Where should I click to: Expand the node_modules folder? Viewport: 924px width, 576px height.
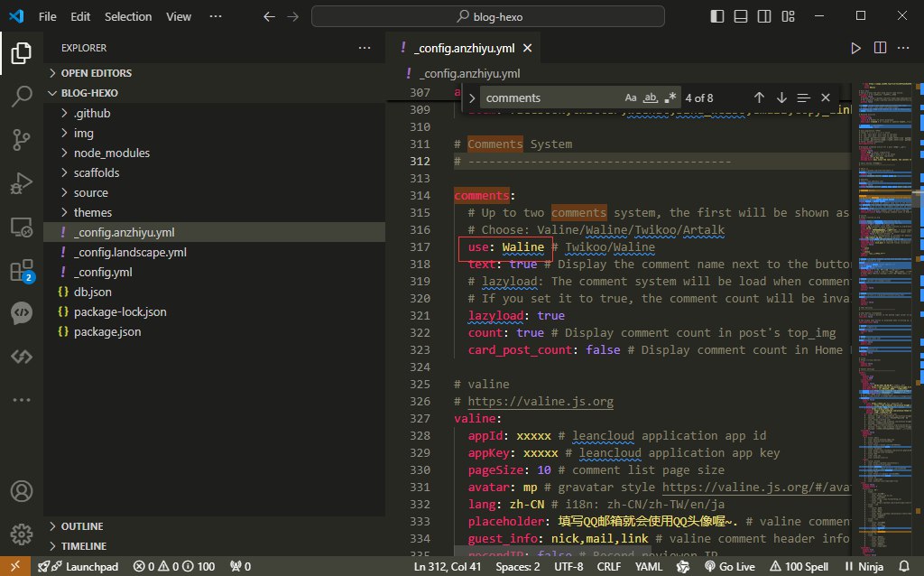(x=112, y=153)
